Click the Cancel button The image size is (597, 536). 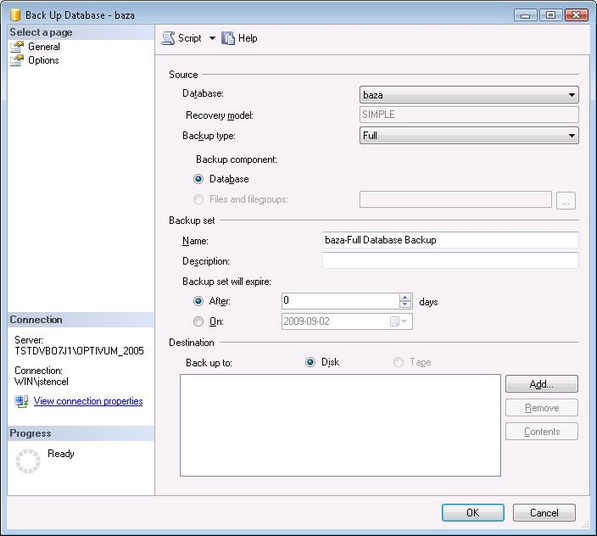(544, 513)
